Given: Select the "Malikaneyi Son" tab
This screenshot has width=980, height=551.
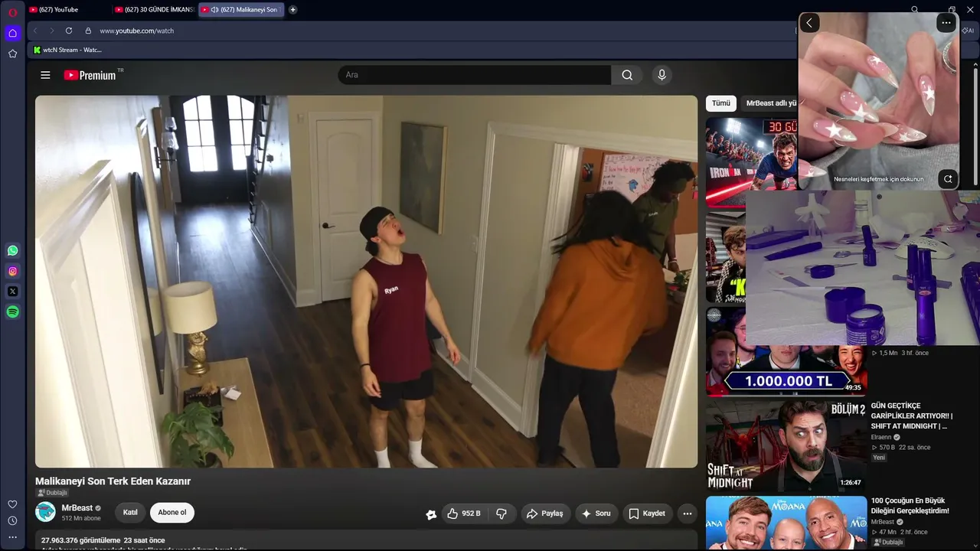Looking at the screenshot, I should coord(242,10).
